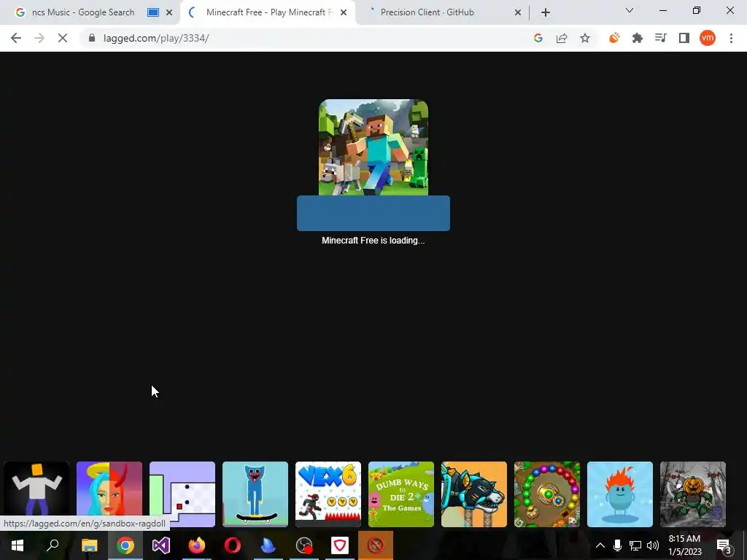Open the Huggy Wuggy skateboard game thumbnail
The height and width of the screenshot is (560, 747).
pos(255,494)
